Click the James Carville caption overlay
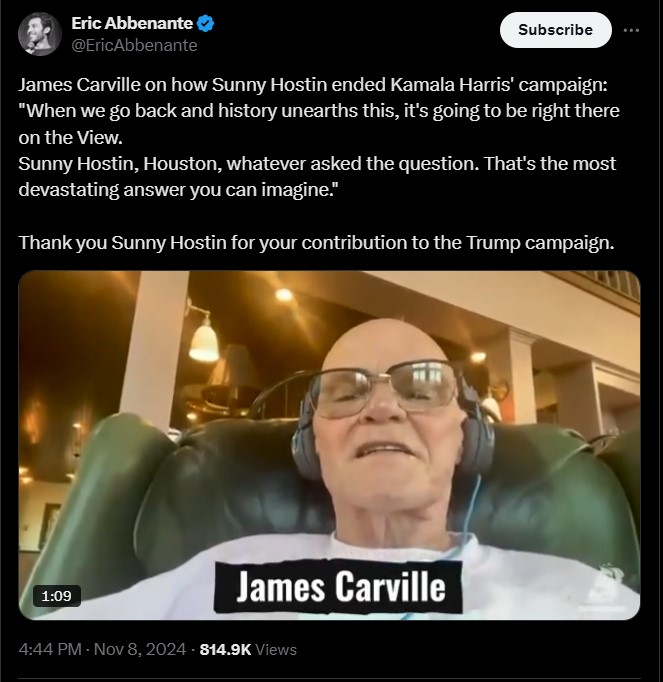Image resolution: width=663 pixels, height=682 pixels. 338,586
